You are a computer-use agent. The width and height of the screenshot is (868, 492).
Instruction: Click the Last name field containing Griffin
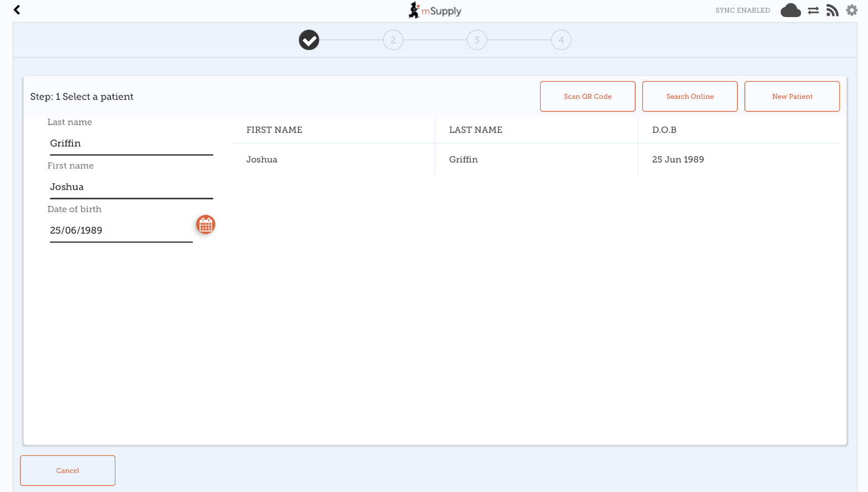[131, 143]
